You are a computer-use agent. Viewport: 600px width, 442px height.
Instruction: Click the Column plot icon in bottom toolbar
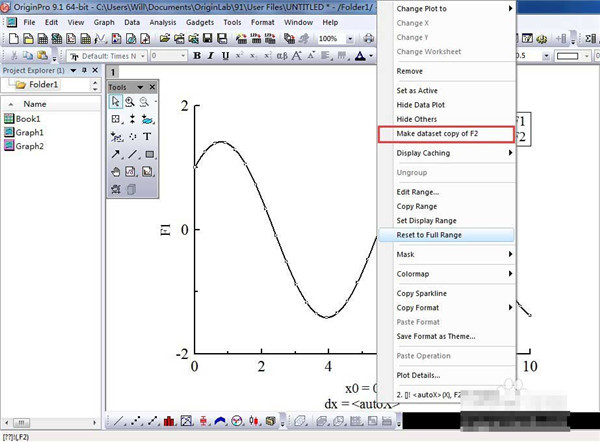[x=169, y=421]
